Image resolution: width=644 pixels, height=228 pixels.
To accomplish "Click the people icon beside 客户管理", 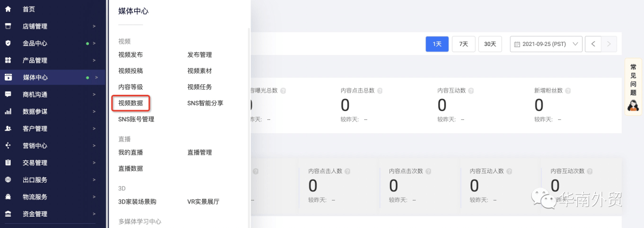I will pyautogui.click(x=8, y=128).
